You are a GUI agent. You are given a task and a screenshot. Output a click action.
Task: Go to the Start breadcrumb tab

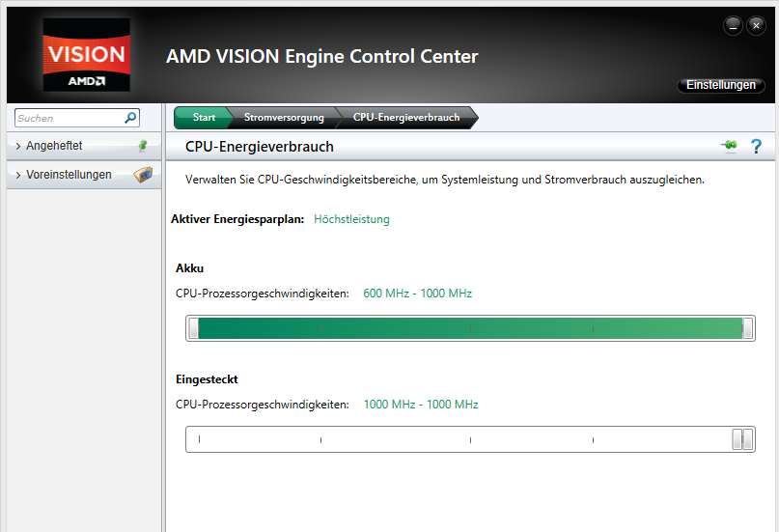click(x=204, y=118)
